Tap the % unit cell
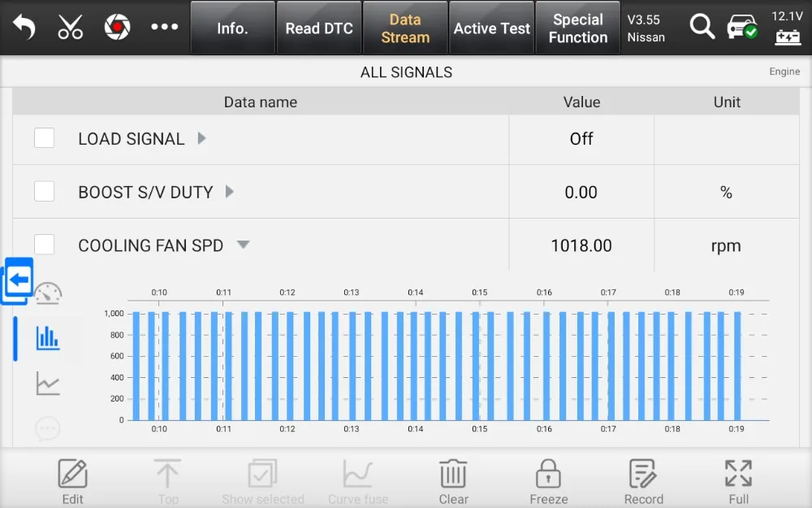This screenshot has height=508, width=812. (726, 193)
